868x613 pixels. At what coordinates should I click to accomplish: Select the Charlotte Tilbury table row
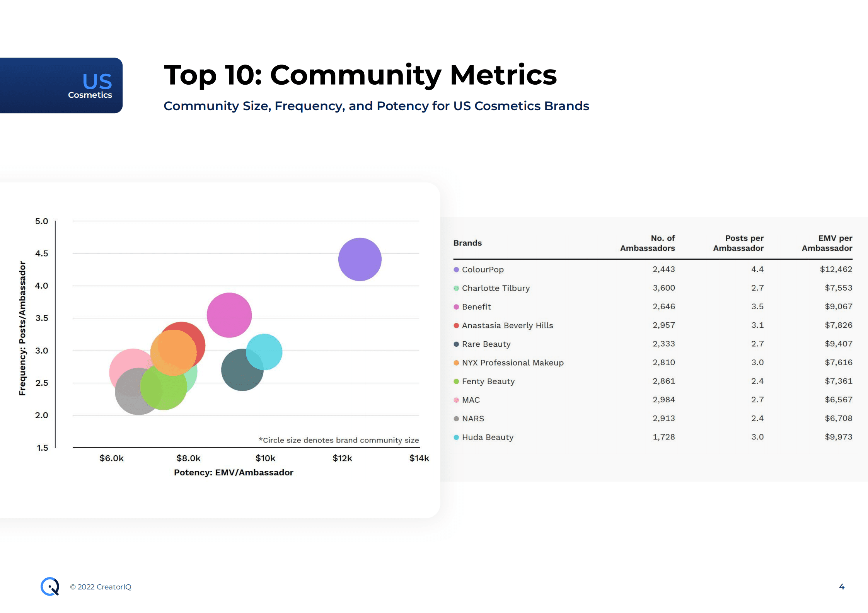click(x=496, y=288)
